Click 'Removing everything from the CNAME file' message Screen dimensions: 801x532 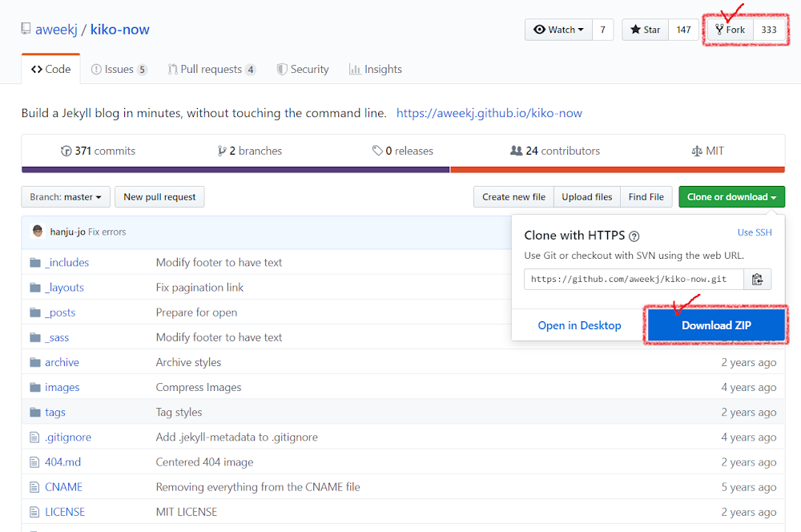(258, 487)
